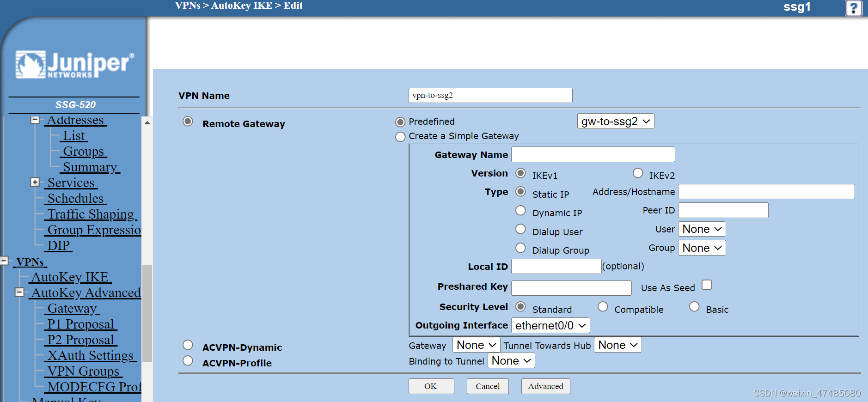Viewport: 868px width, 402px height.
Task: Click the Address/Hostname input field
Action: pyautogui.click(x=766, y=192)
